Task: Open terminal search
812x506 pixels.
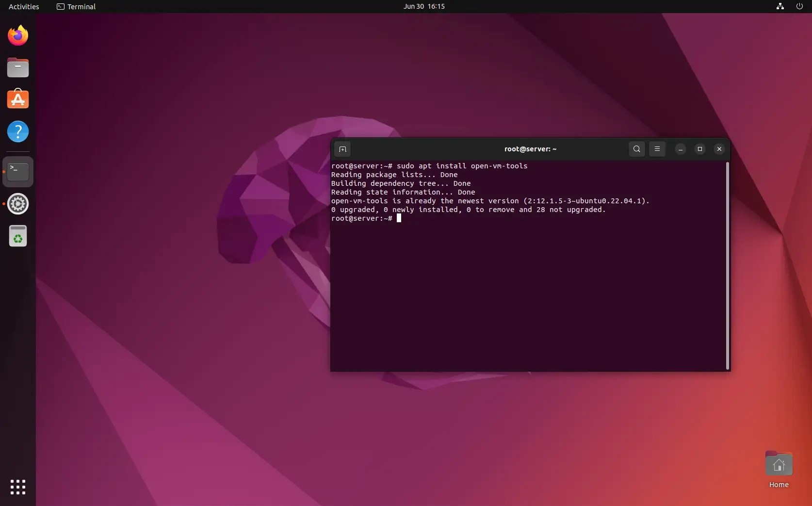Action: pyautogui.click(x=636, y=149)
